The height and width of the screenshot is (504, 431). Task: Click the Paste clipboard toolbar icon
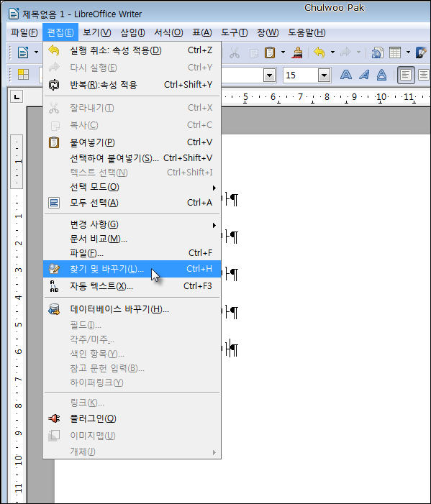click(270, 52)
